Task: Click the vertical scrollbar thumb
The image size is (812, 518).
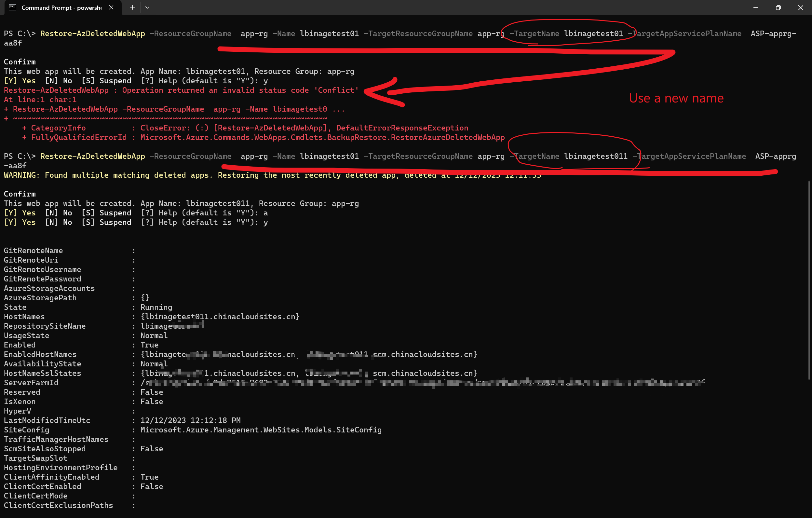Action: click(809, 280)
